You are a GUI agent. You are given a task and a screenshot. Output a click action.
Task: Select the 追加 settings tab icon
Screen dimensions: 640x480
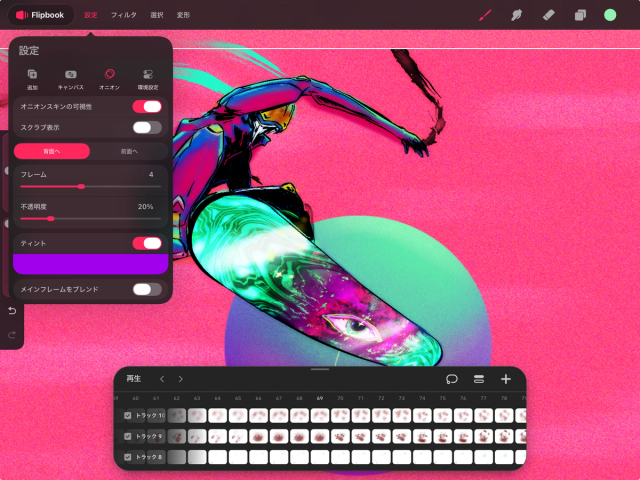[x=32, y=79]
